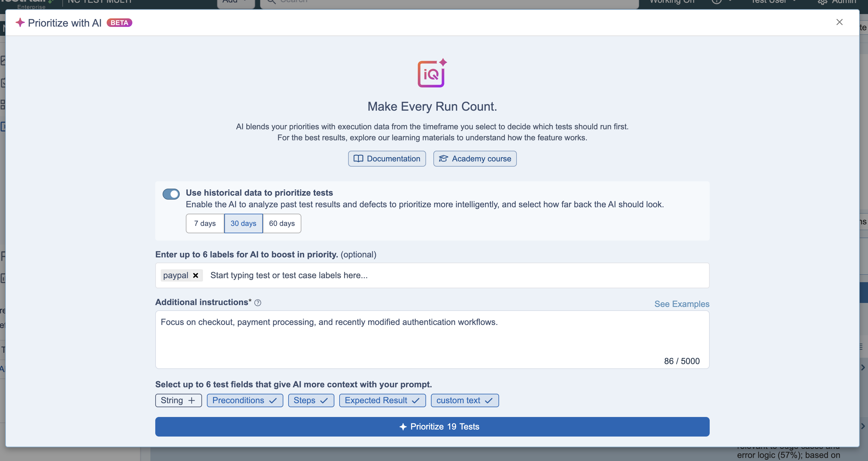This screenshot has width=868, height=461.
Task: Deselect the custom text field chip
Action: pyautogui.click(x=465, y=400)
